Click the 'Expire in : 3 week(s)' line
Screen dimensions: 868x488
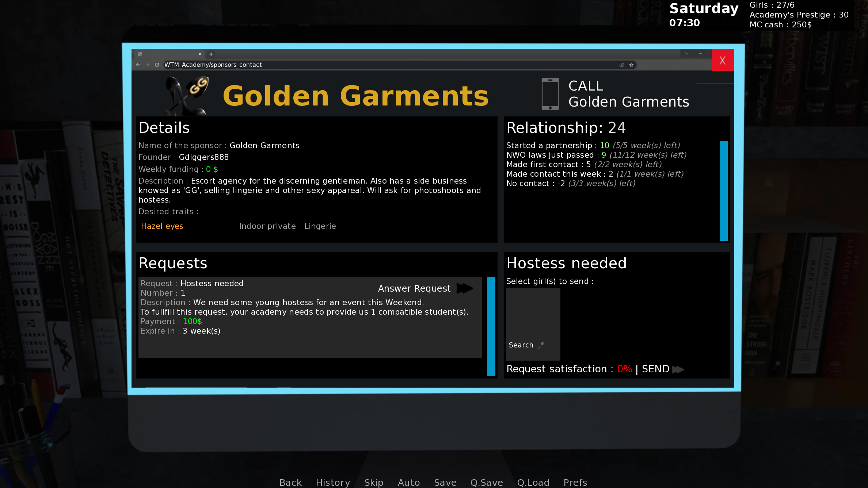pyautogui.click(x=180, y=331)
